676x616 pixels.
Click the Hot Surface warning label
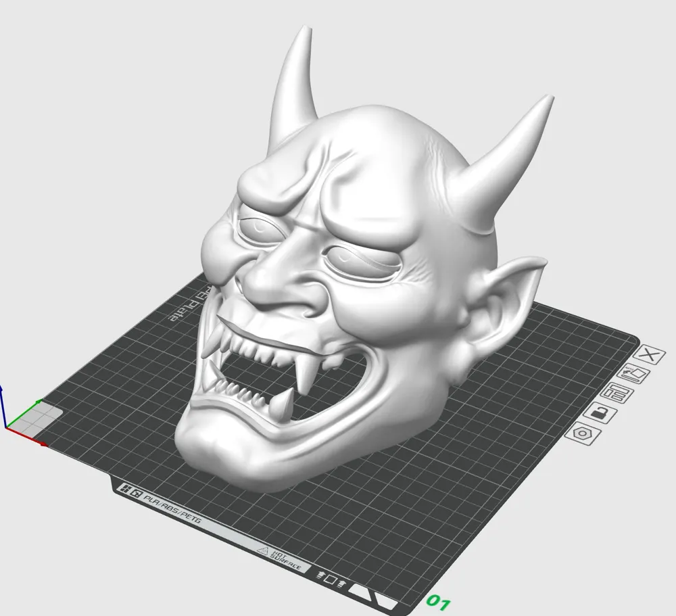tap(280, 558)
